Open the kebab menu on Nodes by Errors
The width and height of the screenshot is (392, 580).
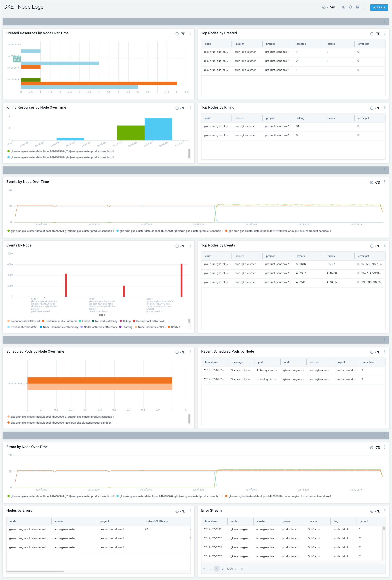coord(190,511)
